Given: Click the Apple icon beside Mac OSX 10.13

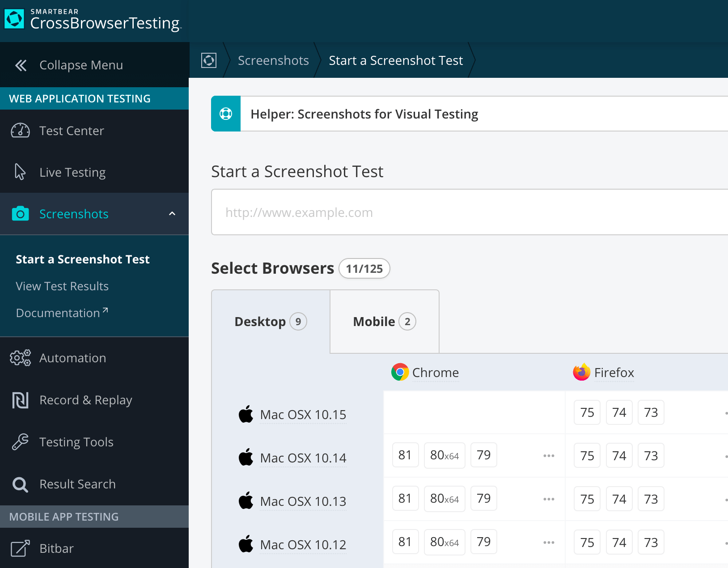Looking at the screenshot, I should (x=245, y=501).
